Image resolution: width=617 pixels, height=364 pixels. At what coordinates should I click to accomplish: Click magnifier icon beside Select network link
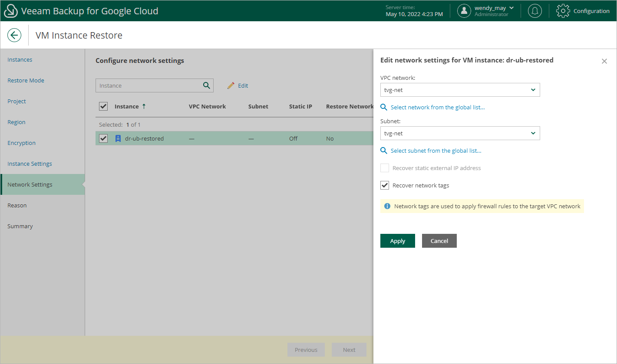[x=384, y=107]
